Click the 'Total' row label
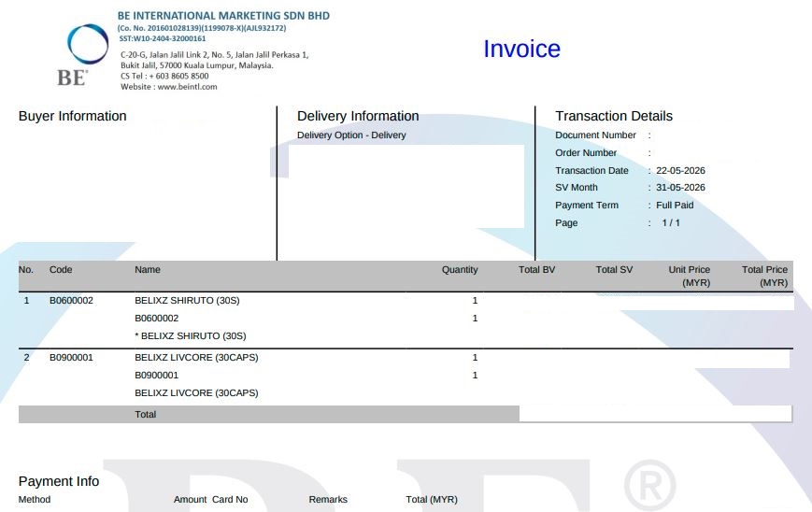The image size is (812, 512). tap(146, 415)
